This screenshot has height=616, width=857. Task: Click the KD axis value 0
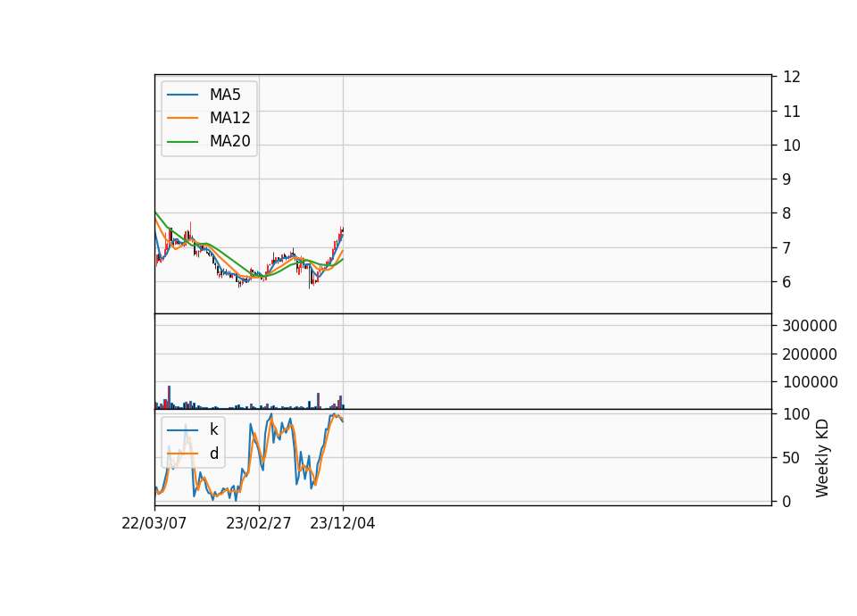[x=786, y=501]
